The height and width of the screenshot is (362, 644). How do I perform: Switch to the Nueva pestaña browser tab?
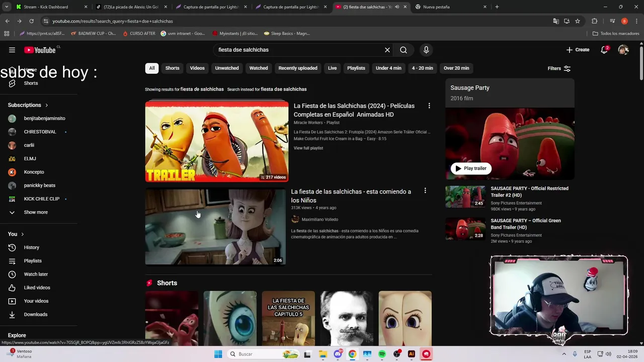coord(451,7)
